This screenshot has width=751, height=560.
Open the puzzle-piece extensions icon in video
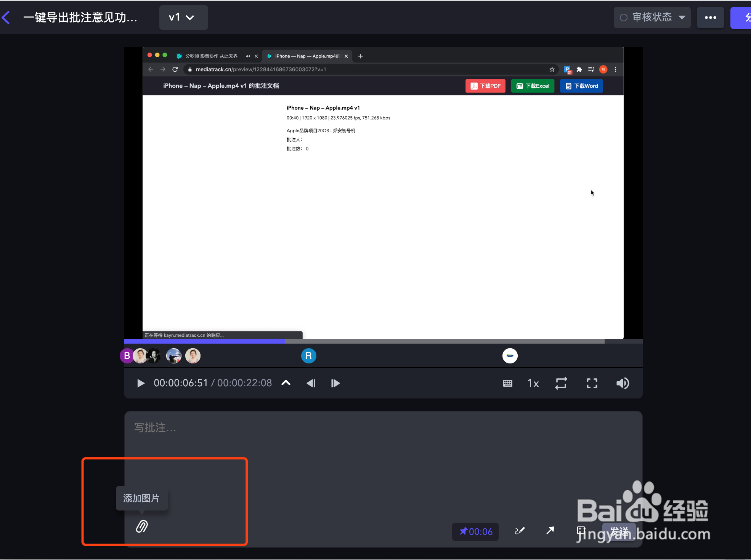click(x=579, y=69)
